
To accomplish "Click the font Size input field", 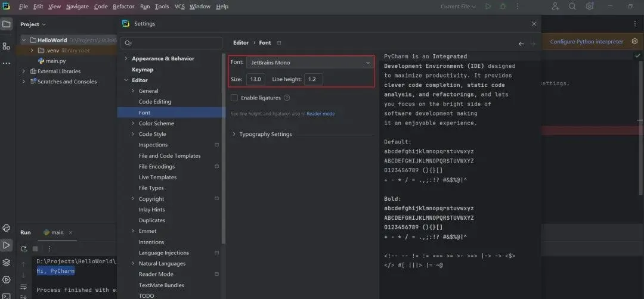I will coord(256,79).
